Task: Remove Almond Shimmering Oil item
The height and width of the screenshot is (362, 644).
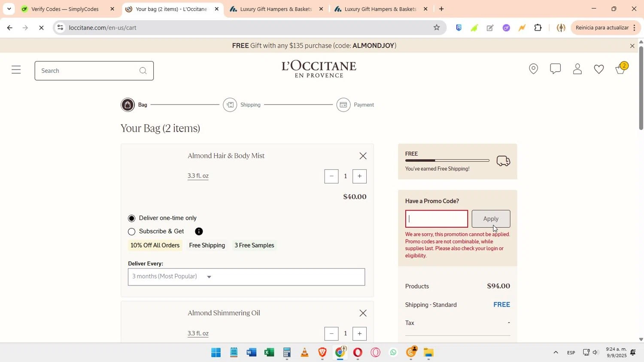Action: [x=363, y=314]
